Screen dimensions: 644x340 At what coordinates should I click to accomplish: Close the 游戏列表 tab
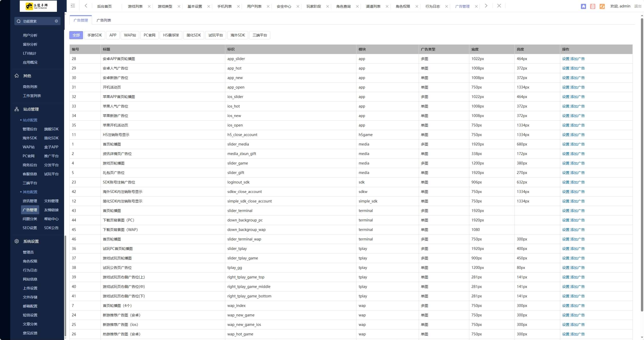coord(149,6)
